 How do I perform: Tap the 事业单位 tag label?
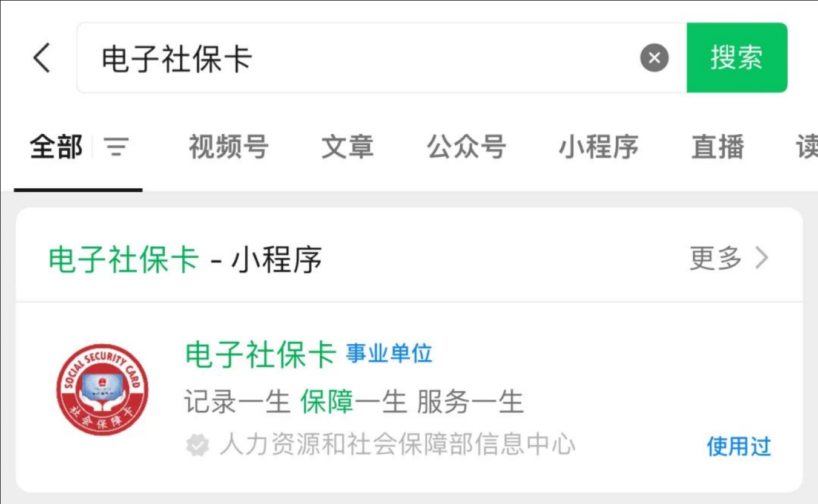[x=389, y=354]
